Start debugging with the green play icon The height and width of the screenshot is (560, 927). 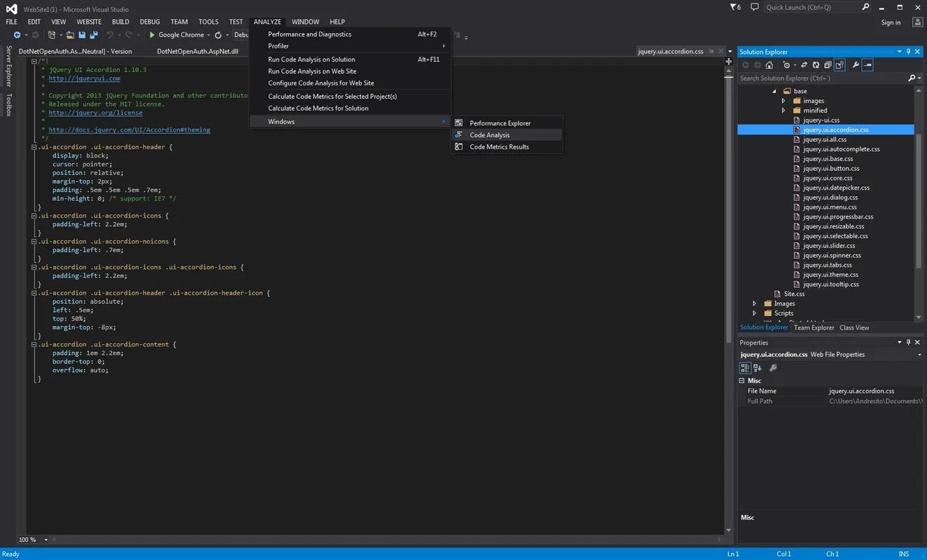[x=152, y=35]
